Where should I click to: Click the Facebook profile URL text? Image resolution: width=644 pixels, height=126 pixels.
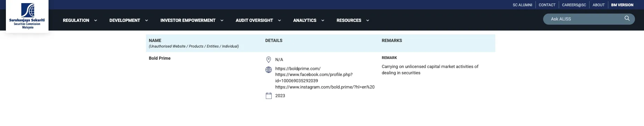pyautogui.click(x=314, y=78)
